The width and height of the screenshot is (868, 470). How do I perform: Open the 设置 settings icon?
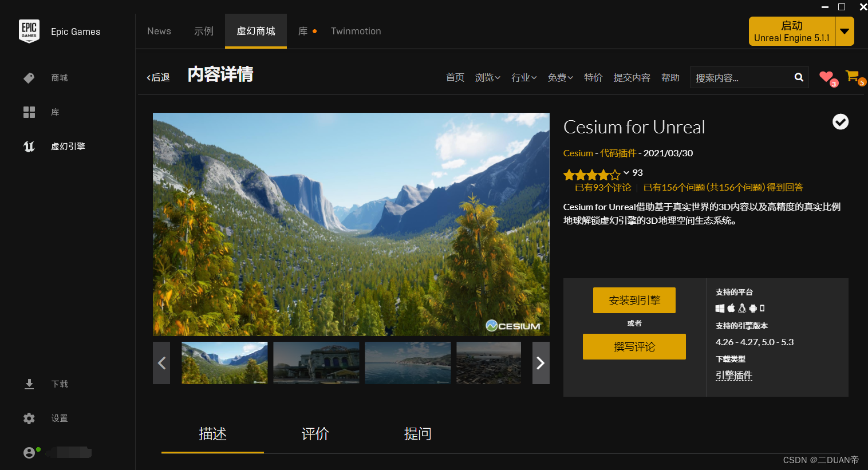click(29, 418)
